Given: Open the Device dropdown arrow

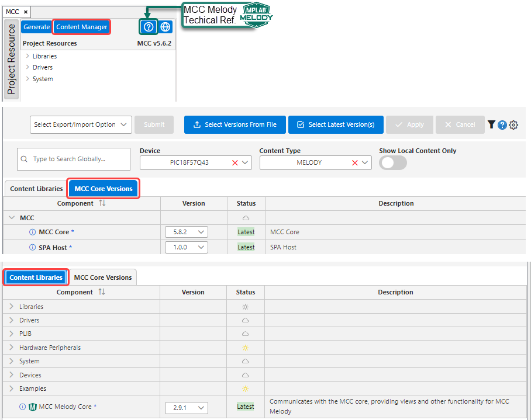Looking at the screenshot, I should 246,162.
